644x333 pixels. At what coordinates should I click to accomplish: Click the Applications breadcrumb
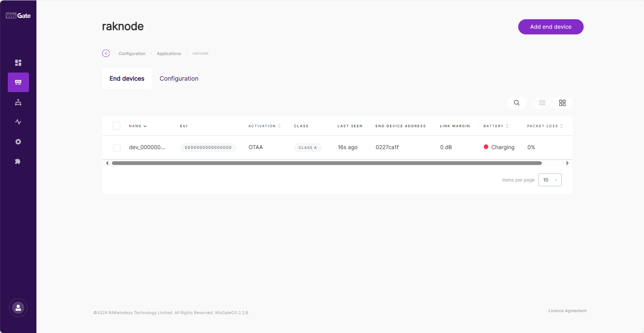tap(169, 54)
